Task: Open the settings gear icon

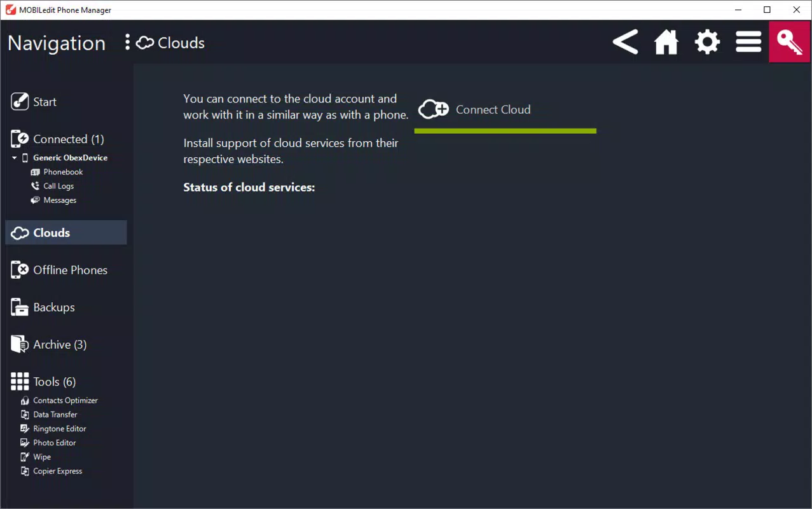Action: [x=707, y=43]
